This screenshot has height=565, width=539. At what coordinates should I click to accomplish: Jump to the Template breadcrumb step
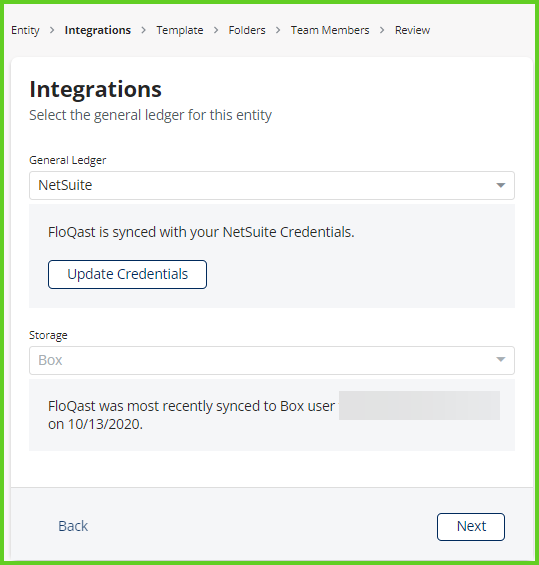point(180,30)
